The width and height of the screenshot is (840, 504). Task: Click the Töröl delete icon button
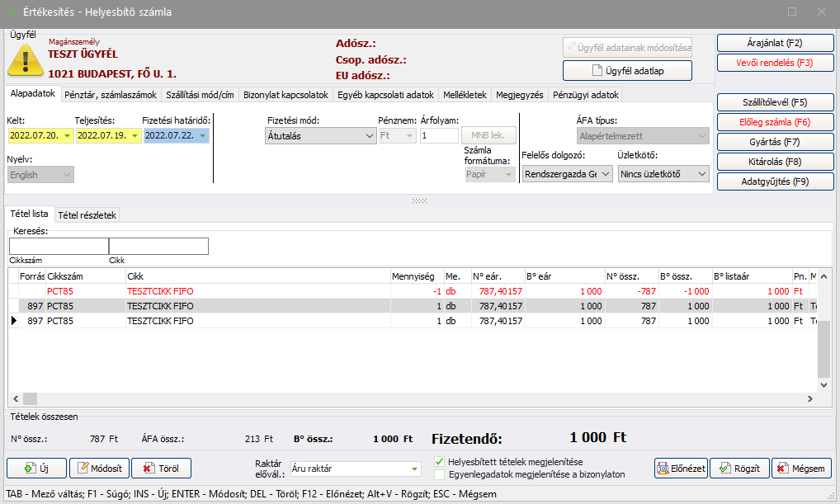(x=161, y=469)
